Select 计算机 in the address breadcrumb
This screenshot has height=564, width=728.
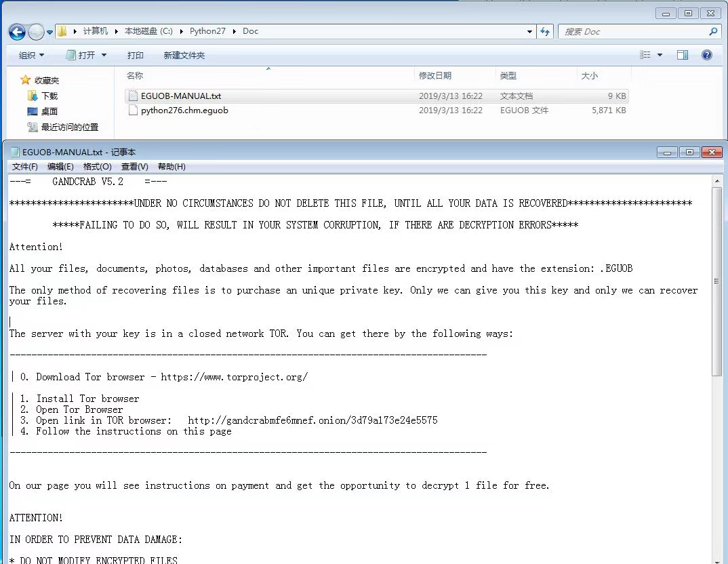95,31
